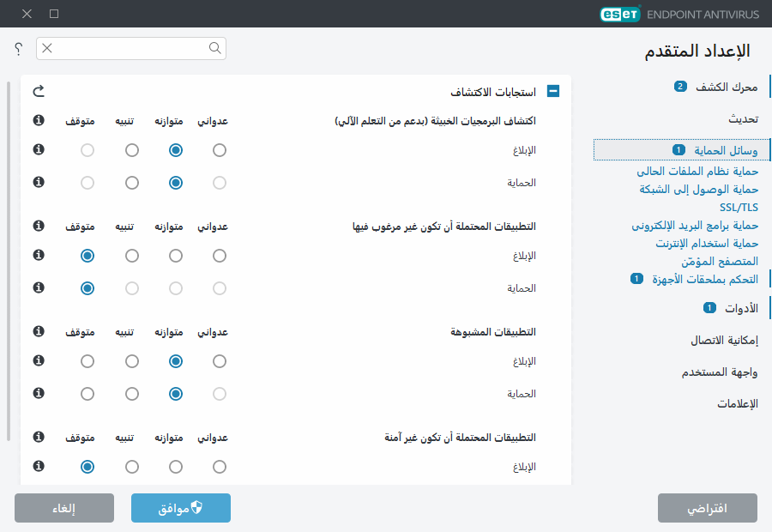The width and height of the screenshot is (772, 532).
Task: Restore defaults with the افتراضي button
Action: coord(708,508)
